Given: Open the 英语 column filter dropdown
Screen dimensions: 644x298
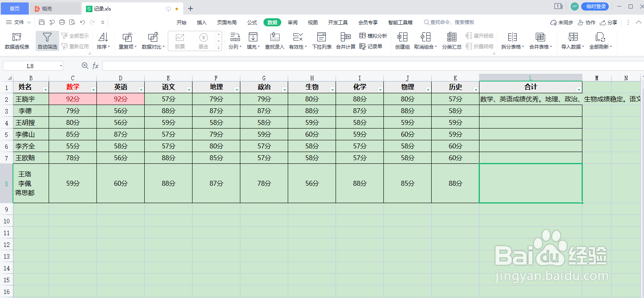Looking at the screenshot, I should [x=141, y=90].
